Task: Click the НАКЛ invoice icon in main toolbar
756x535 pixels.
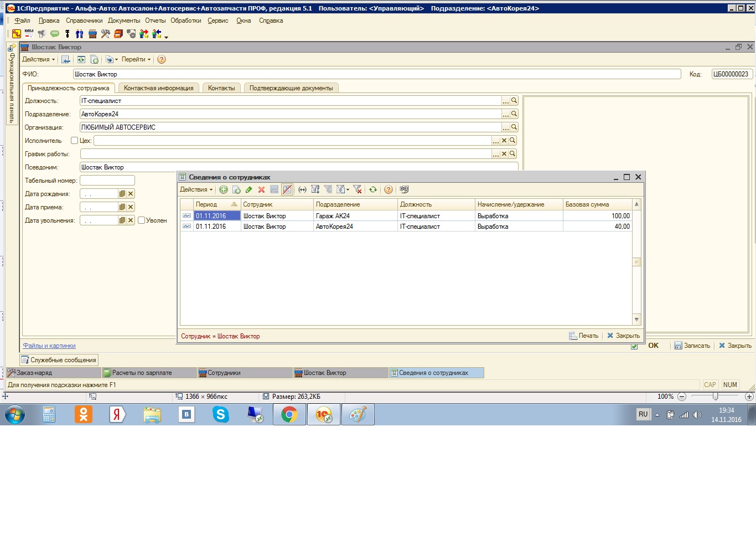Action: tap(29, 34)
